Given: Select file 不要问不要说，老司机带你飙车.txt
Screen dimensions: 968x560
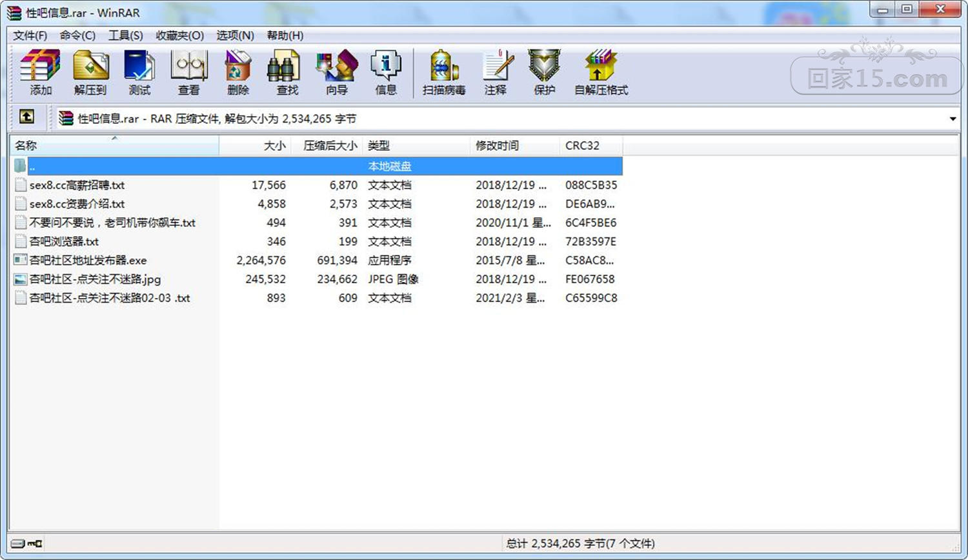Looking at the screenshot, I should click(x=112, y=223).
